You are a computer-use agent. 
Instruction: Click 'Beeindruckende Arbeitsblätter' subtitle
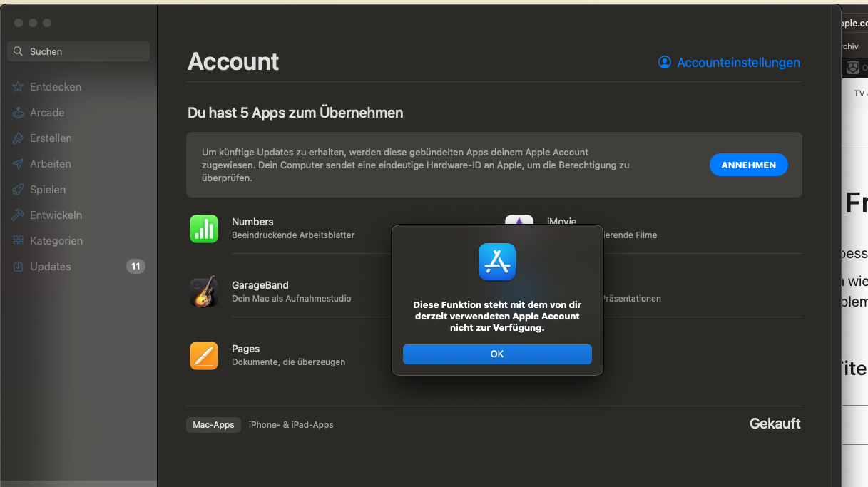293,235
